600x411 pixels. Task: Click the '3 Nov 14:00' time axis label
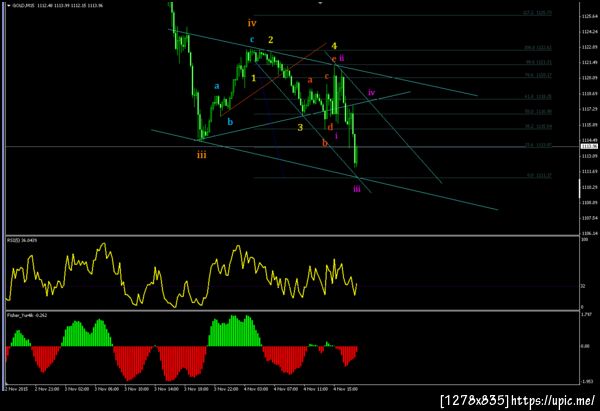pyautogui.click(x=166, y=389)
